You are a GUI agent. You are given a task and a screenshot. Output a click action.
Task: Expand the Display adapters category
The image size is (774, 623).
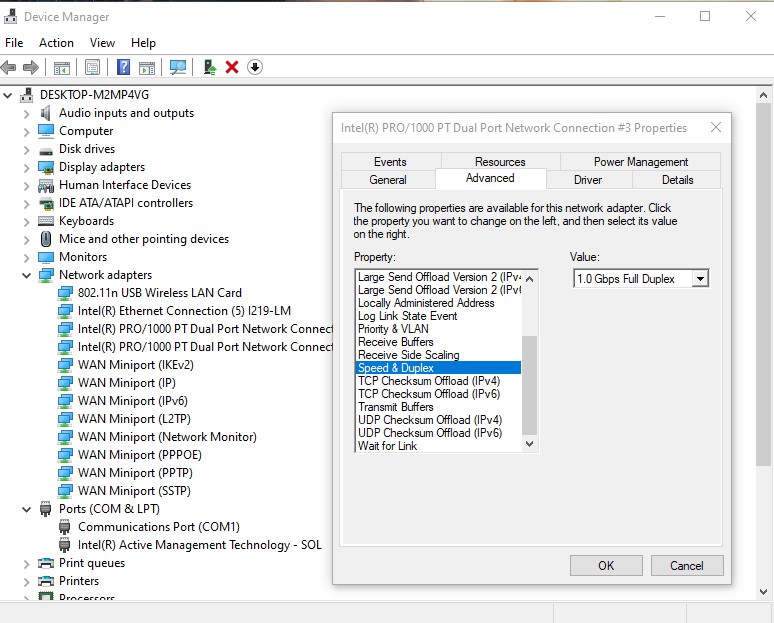pos(27,167)
